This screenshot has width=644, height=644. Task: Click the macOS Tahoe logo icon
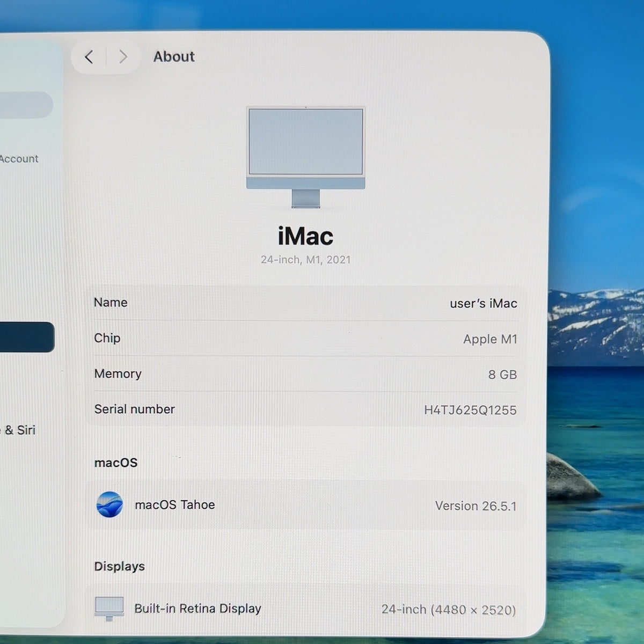point(109,504)
